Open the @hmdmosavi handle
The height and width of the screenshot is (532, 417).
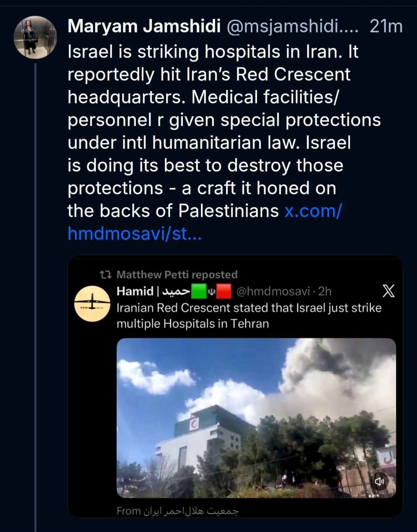click(x=273, y=291)
